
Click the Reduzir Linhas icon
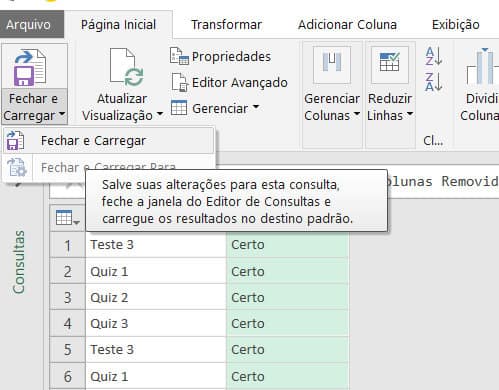(390, 65)
